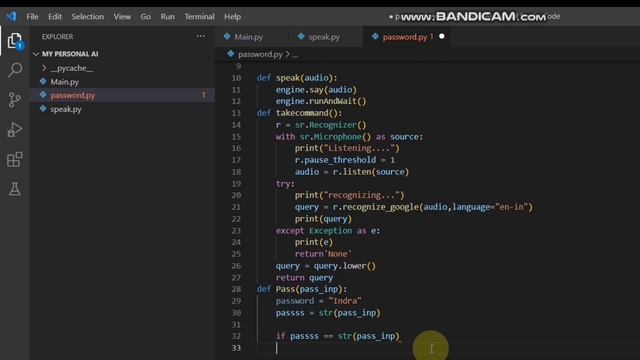The image size is (640, 360).
Task: Click the problem count badge on password.py
Action: pyautogui.click(x=204, y=95)
